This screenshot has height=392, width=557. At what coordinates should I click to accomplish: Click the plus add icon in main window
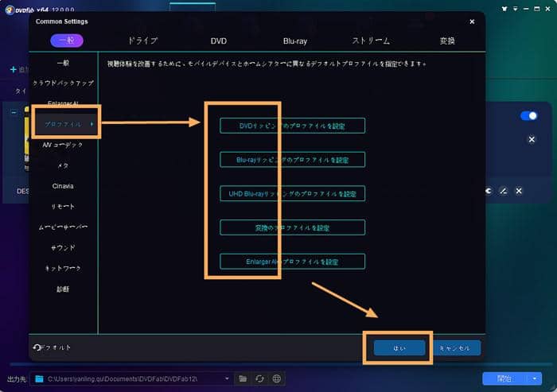coord(14,69)
